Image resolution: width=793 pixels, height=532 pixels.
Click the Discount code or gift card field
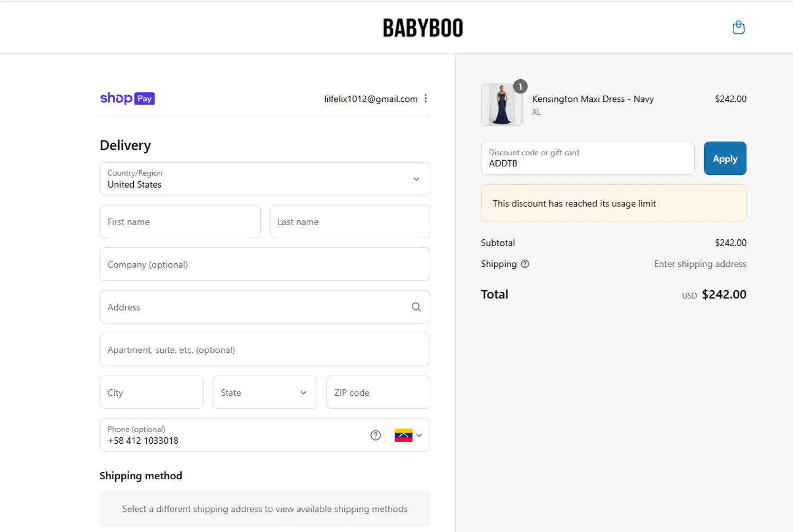(x=587, y=158)
